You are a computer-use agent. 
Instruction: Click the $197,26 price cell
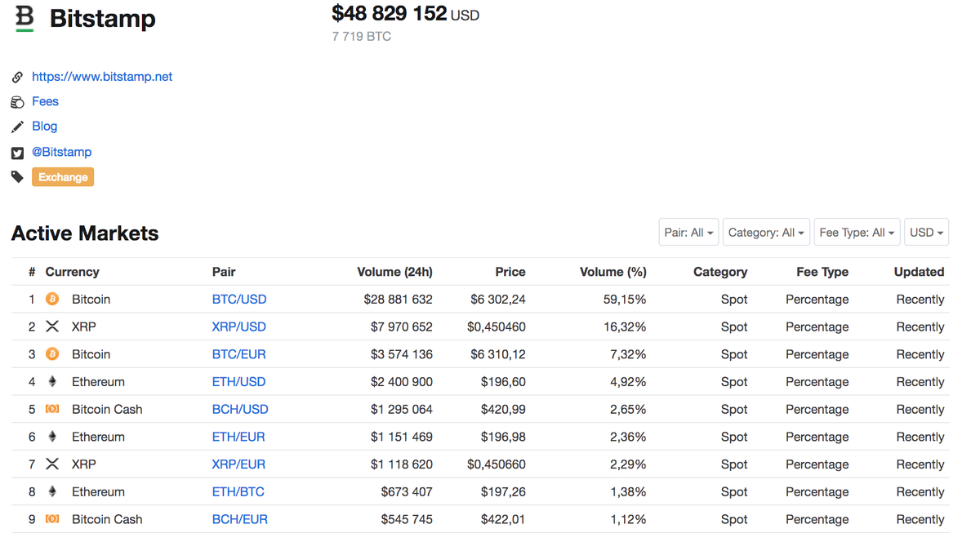502,491
